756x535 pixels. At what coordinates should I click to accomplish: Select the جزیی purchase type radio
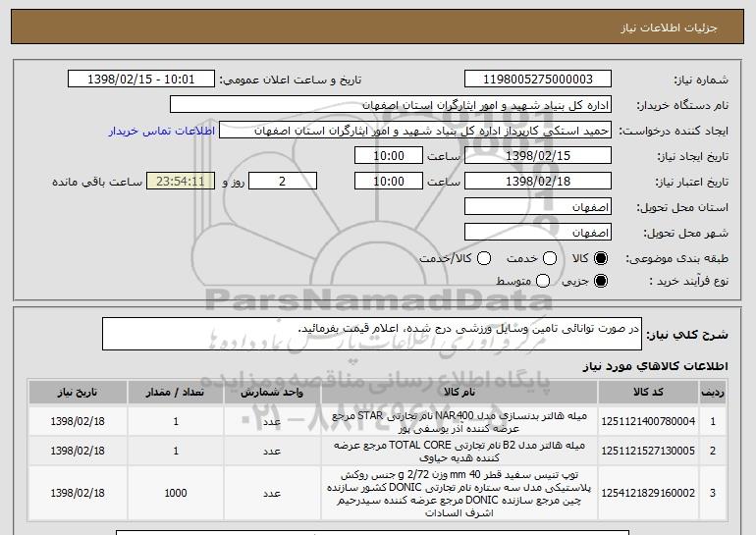pos(601,281)
